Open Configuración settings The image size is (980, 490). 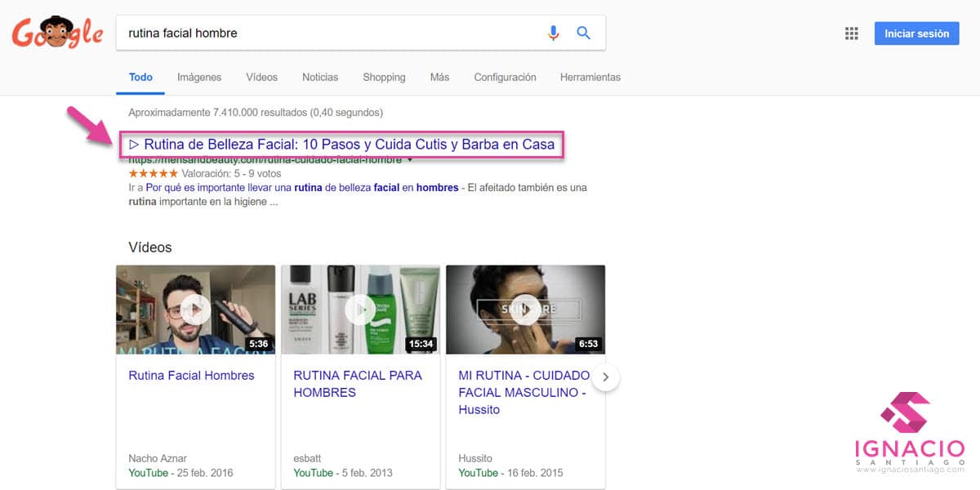[505, 78]
